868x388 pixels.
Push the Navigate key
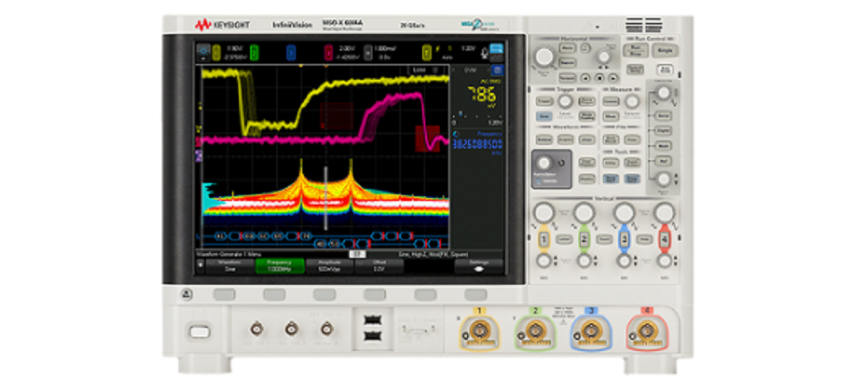click(567, 77)
